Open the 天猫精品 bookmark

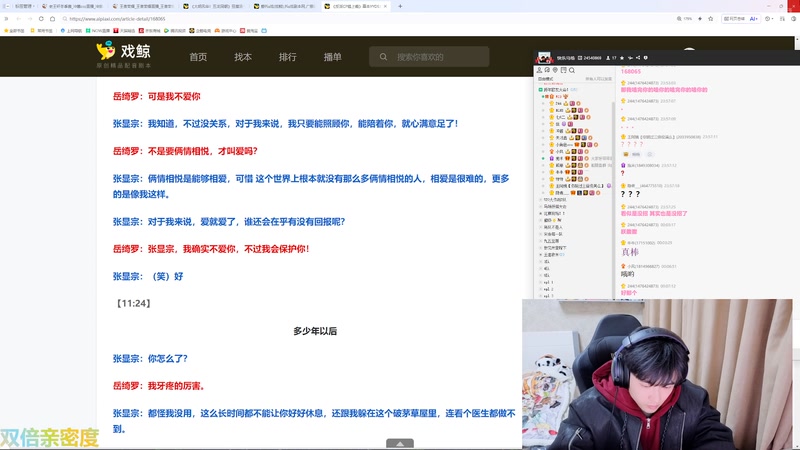124,31
